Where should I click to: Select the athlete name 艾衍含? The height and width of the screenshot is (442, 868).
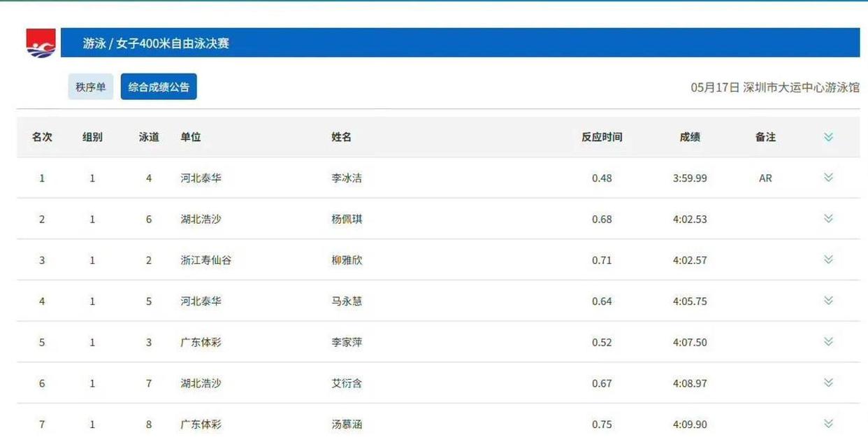(x=347, y=383)
